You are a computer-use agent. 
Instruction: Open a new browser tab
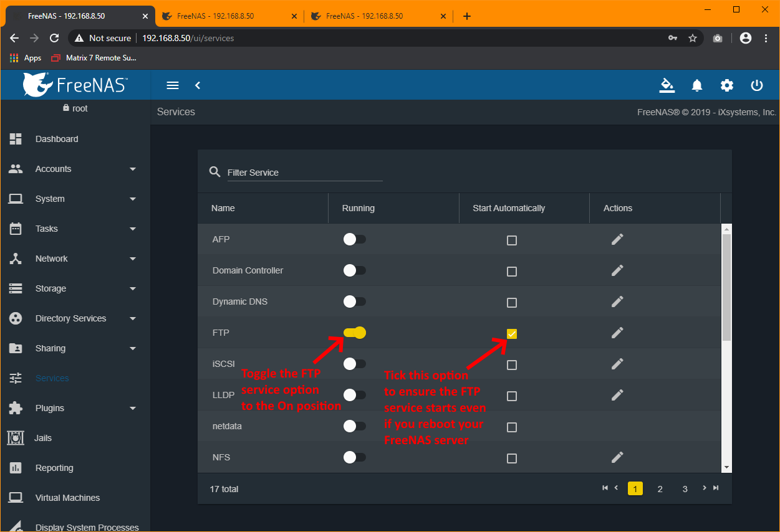tap(467, 16)
